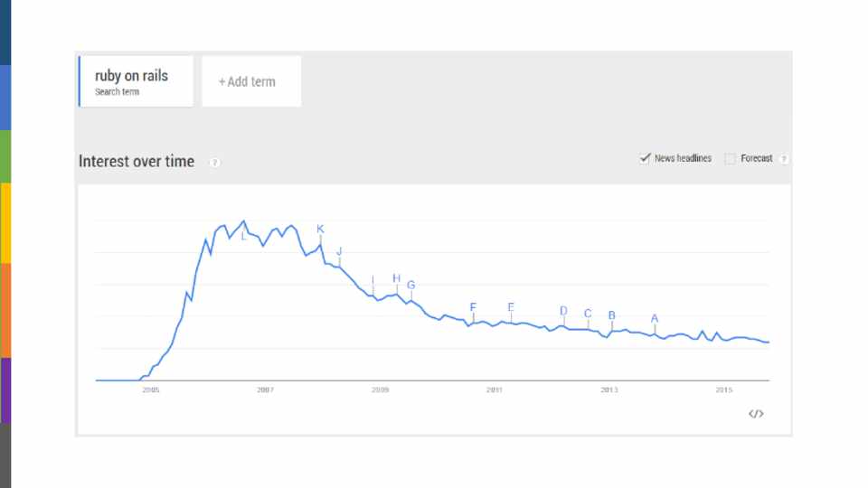Viewport: 868px width, 488px height.
Task: Select news headline marker L
Action: (243, 236)
